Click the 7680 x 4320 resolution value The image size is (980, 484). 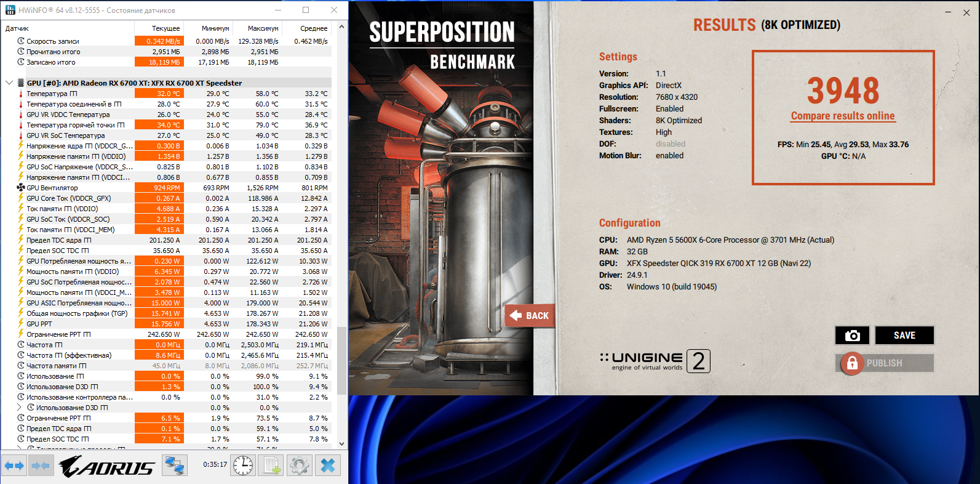pos(677,97)
